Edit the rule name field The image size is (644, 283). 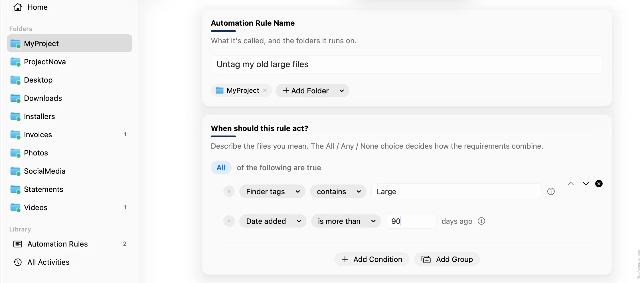tap(407, 64)
